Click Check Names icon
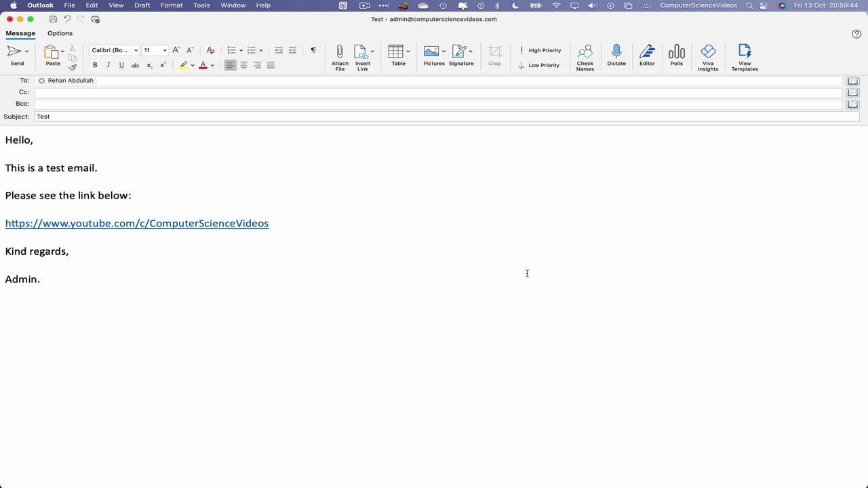Screen dimensions: 868x488 coord(585,52)
